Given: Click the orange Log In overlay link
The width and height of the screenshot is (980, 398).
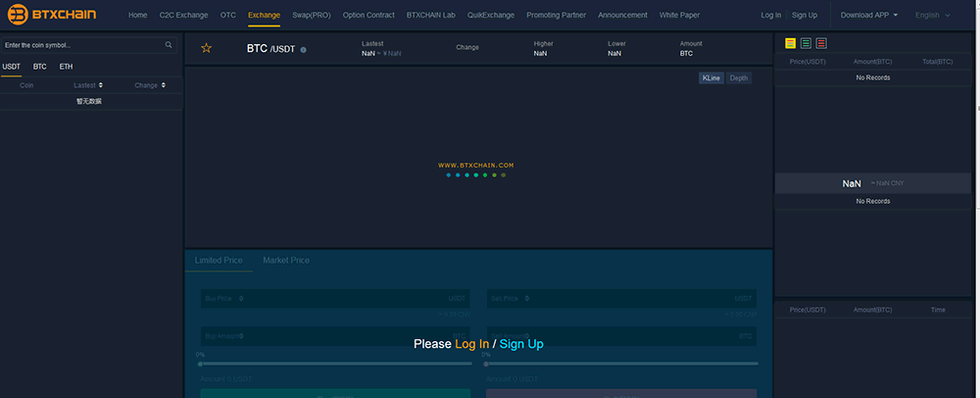Looking at the screenshot, I should [x=472, y=344].
